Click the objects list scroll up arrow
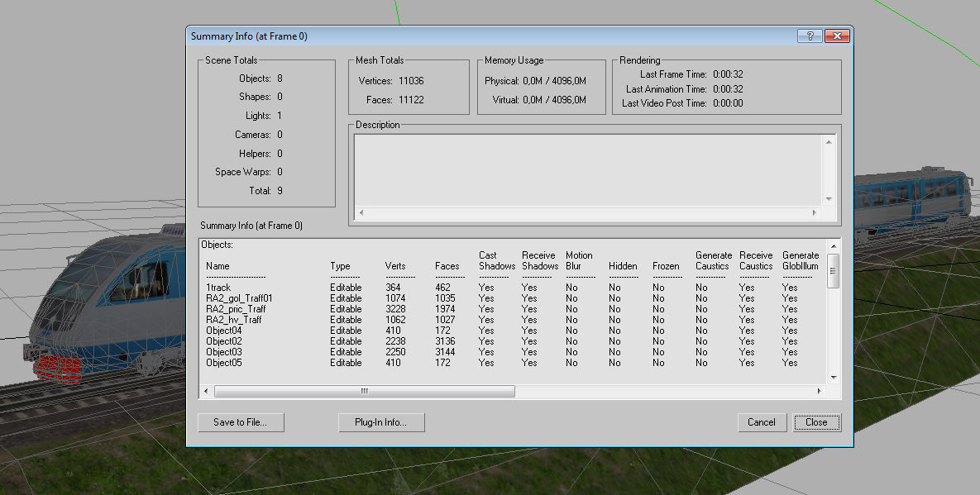Viewport: 980px width, 495px height. click(833, 246)
